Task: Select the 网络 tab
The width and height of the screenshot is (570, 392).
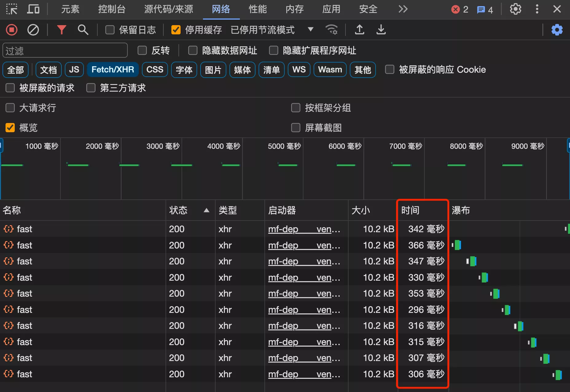Action: [221, 9]
